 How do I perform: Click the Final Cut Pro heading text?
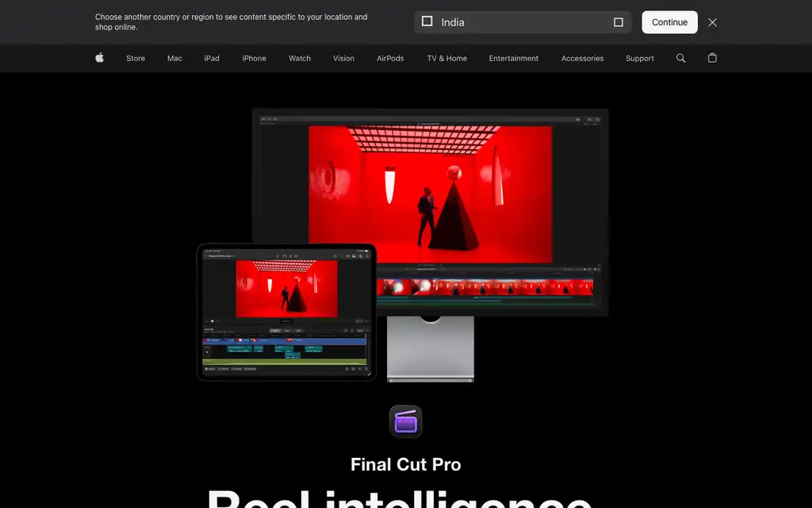point(405,464)
